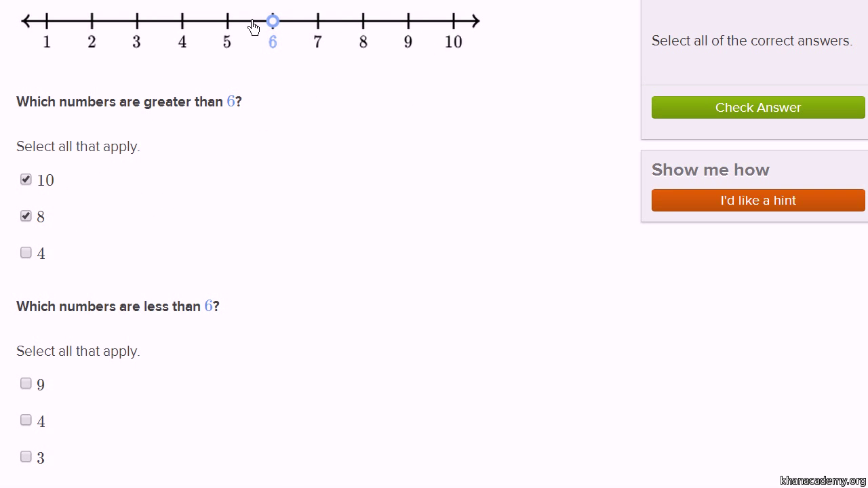
Task: Select the 4 checkbox in less-than question
Action: [x=26, y=420]
